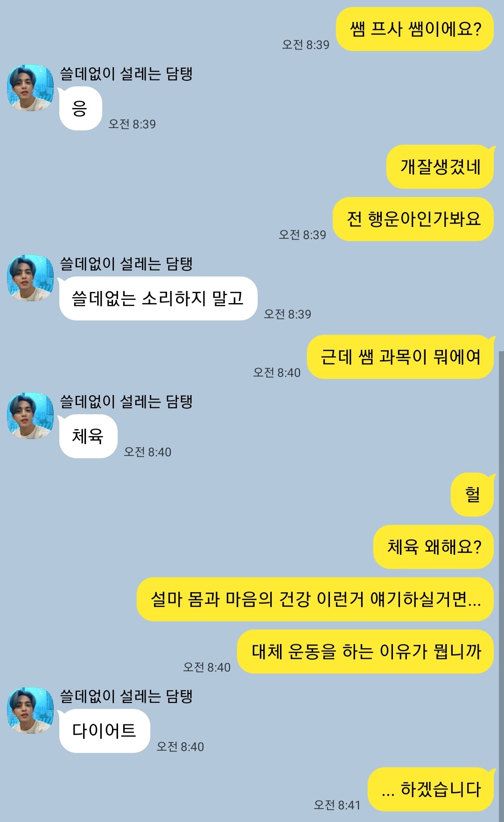Tap the white '다이어트' reply bubble
The image size is (504, 822).
[105, 731]
